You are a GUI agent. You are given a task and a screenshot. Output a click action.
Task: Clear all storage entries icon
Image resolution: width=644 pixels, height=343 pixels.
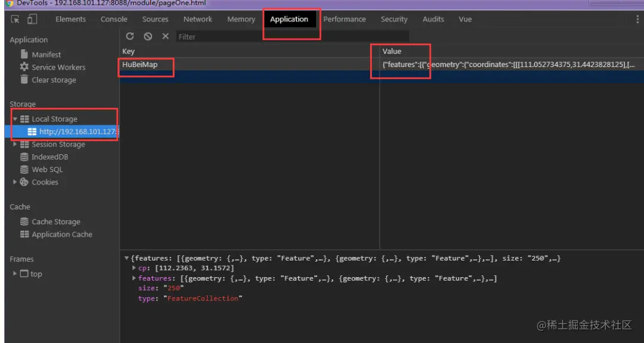tap(148, 36)
